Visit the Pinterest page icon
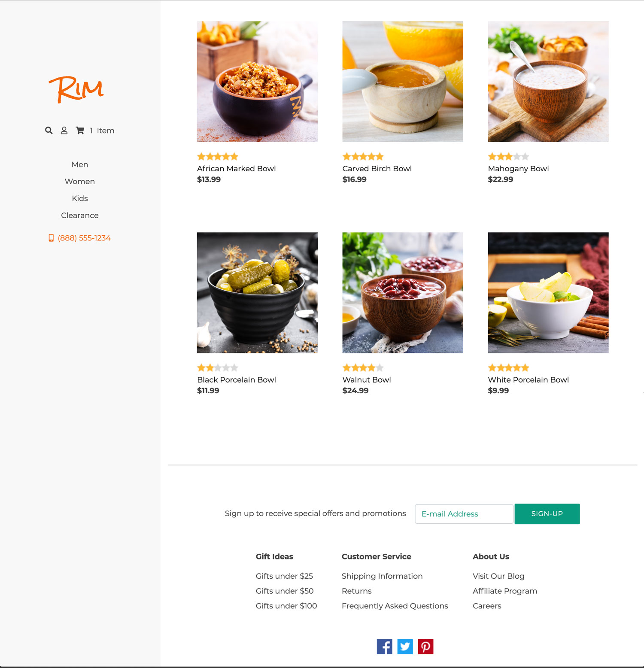This screenshot has width=644, height=668. click(425, 647)
